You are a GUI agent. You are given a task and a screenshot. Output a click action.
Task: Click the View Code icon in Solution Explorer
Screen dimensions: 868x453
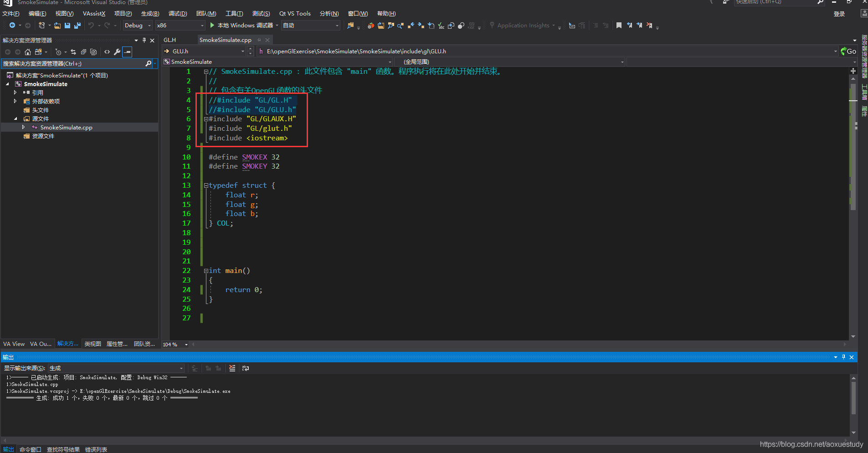(107, 52)
